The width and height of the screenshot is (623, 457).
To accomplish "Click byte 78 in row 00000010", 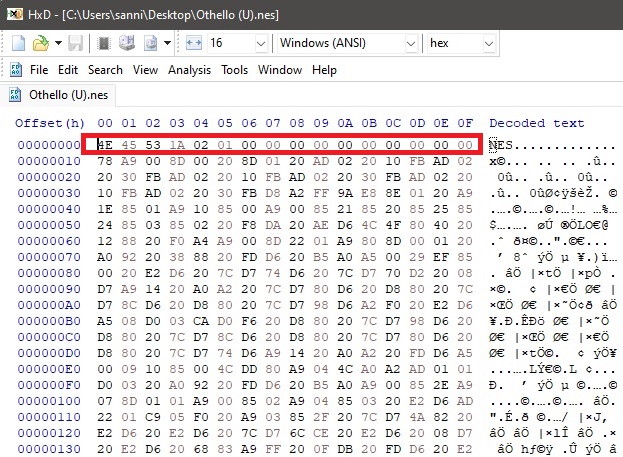I will (x=105, y=161).
